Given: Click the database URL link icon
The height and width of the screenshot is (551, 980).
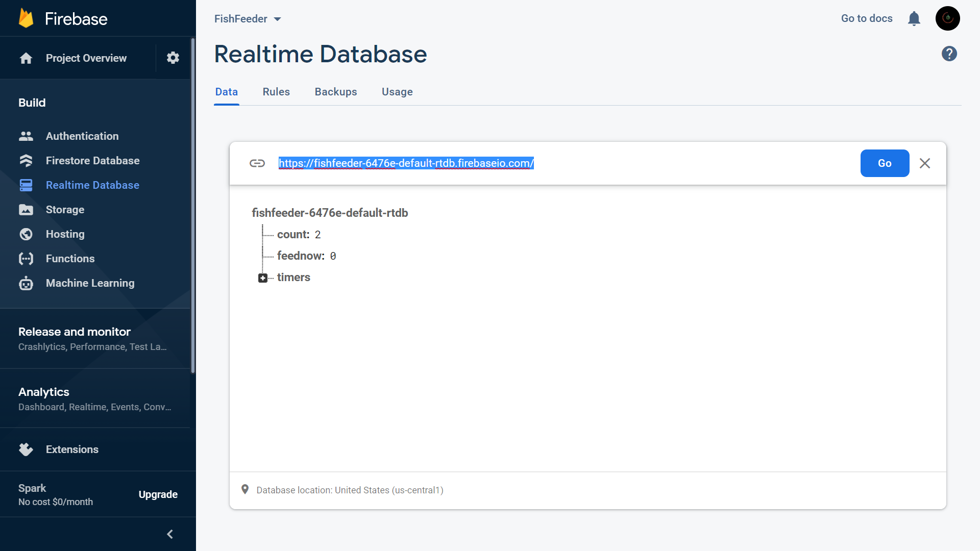Looking at the screenshot, I should pos(257,163).
